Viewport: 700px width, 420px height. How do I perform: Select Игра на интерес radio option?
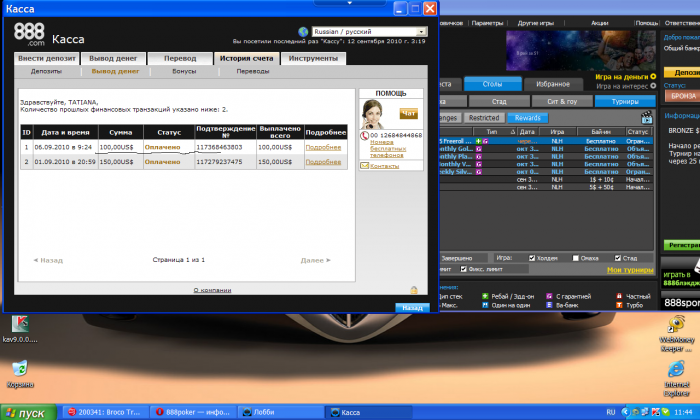[653, 86]
